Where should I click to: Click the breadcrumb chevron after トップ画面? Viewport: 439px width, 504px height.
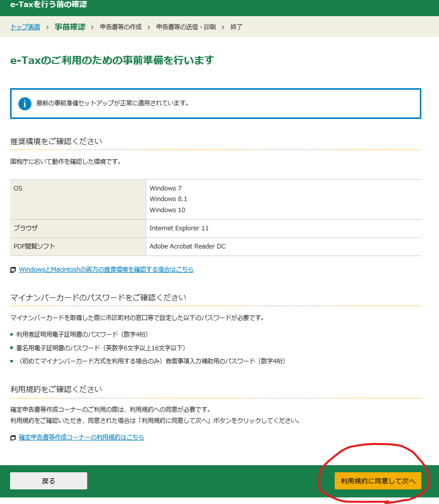tap(47, 27)
